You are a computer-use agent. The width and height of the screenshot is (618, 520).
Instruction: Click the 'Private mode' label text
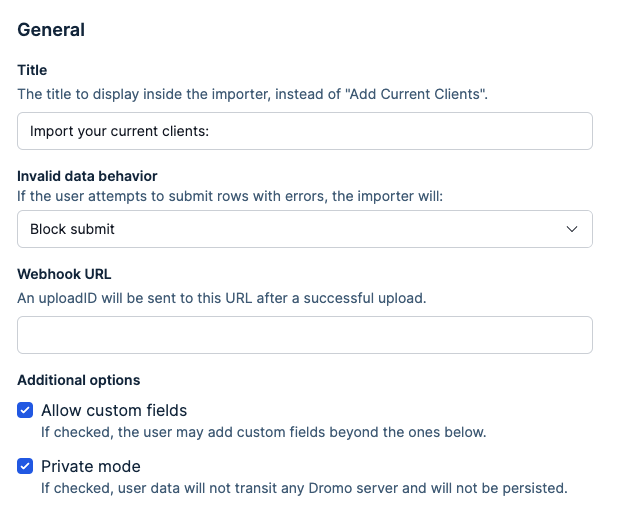click(90, 466)
